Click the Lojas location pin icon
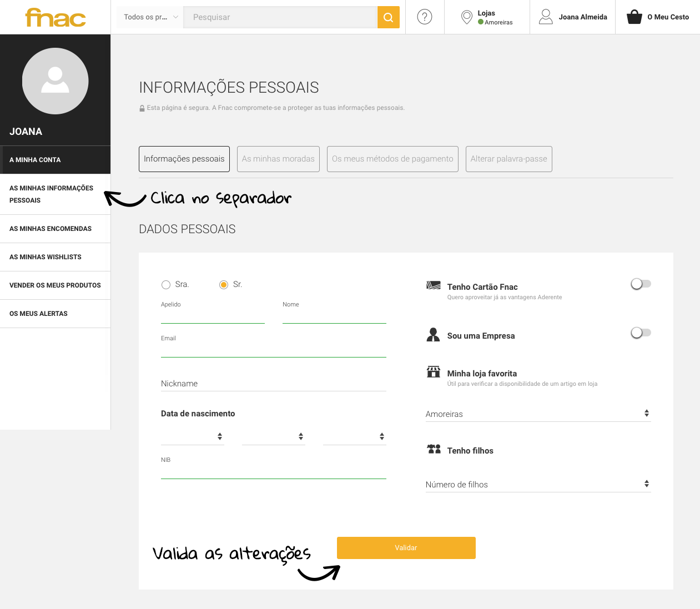The width and height of the screenshot is (700, 609). click(467, 17)
